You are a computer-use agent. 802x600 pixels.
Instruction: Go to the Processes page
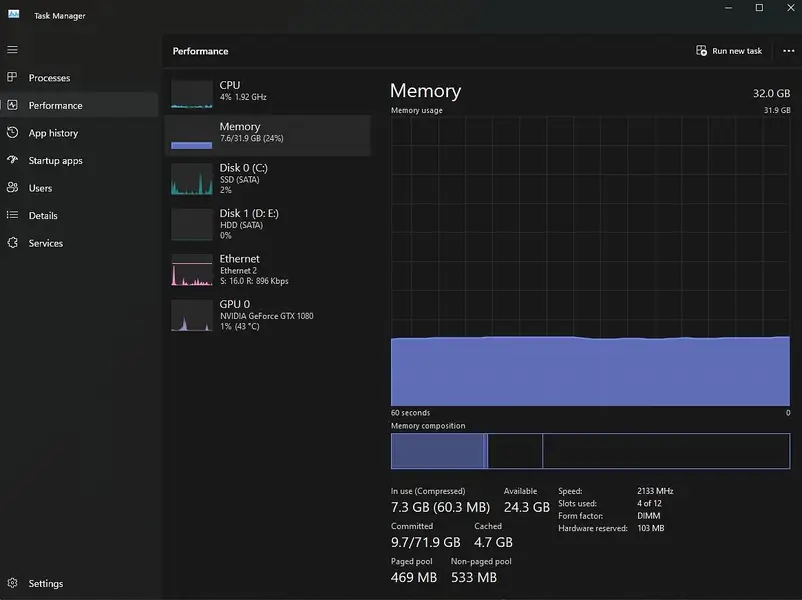click(x=79, y=78)
